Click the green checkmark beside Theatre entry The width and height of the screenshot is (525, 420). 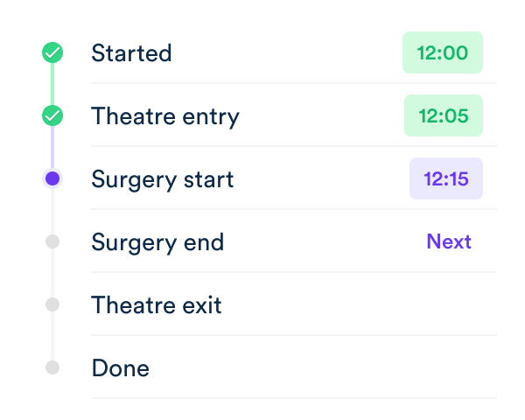(52, 115)
